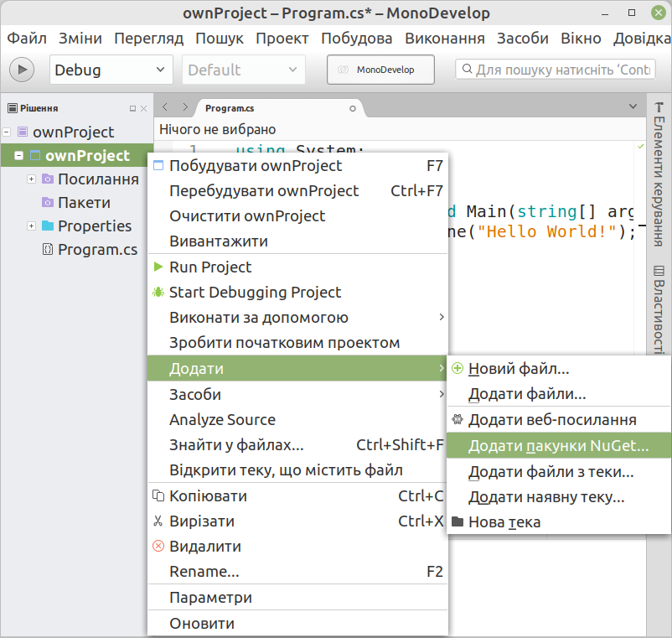Open the Пошук menu
The image size is (672, 638).
(220, 39)
